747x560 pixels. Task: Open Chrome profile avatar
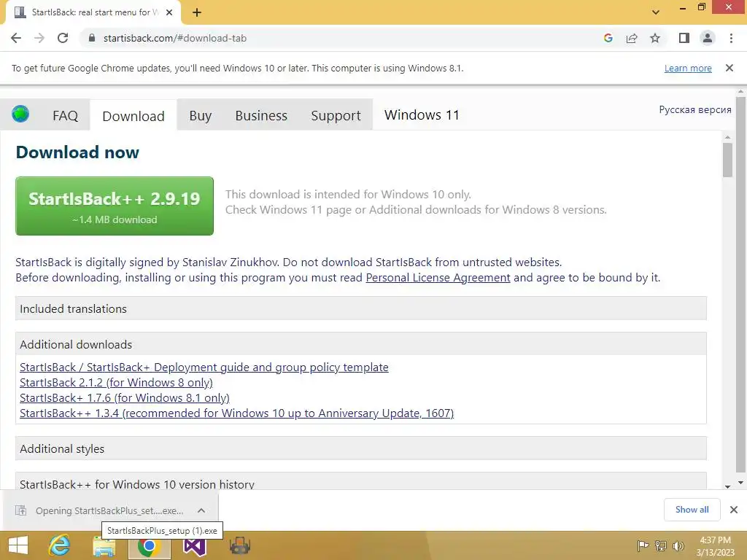pos(708,38)
